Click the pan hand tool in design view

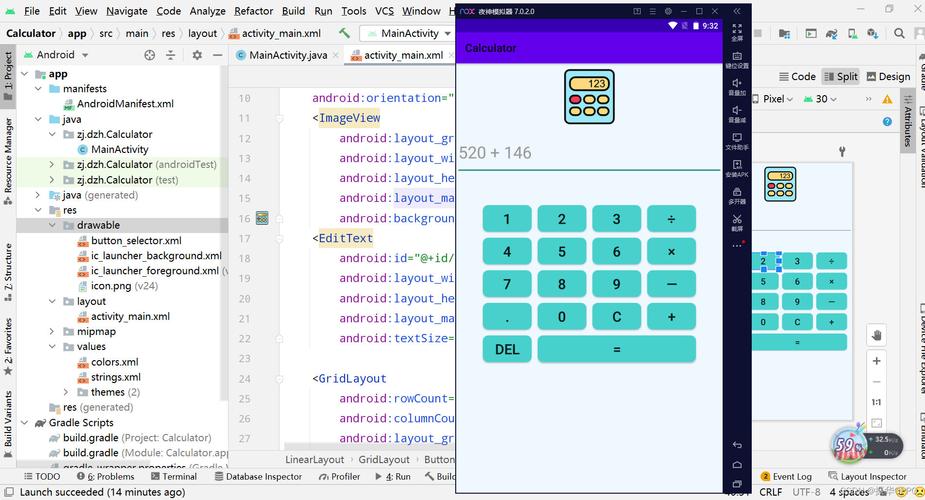(876, 335)
